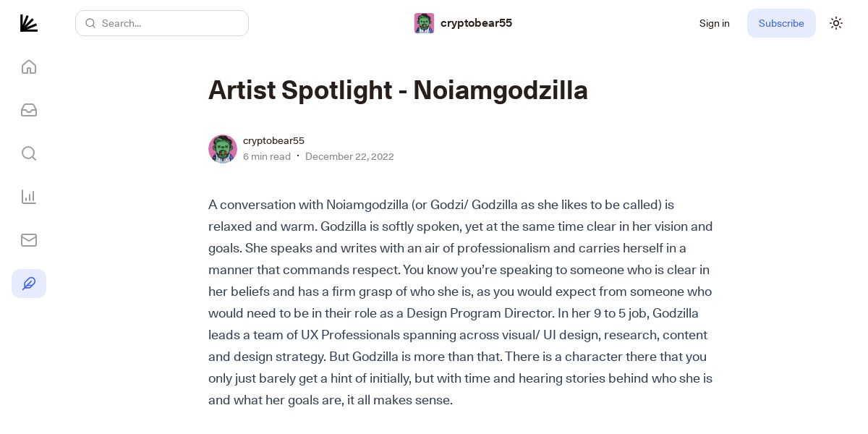Toggle the light/dark theme sun icon
The width and height of the screenshot is (868, 434).
(x=836, y=23)
